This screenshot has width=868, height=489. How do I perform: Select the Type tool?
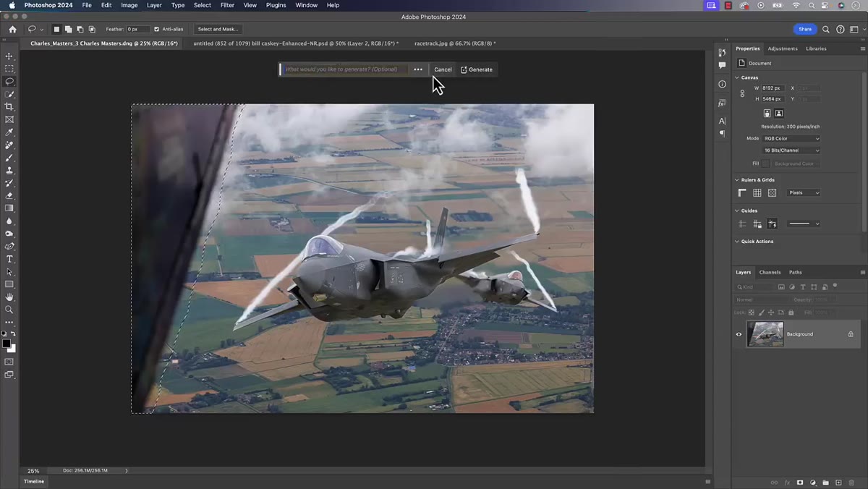[9, 259]
